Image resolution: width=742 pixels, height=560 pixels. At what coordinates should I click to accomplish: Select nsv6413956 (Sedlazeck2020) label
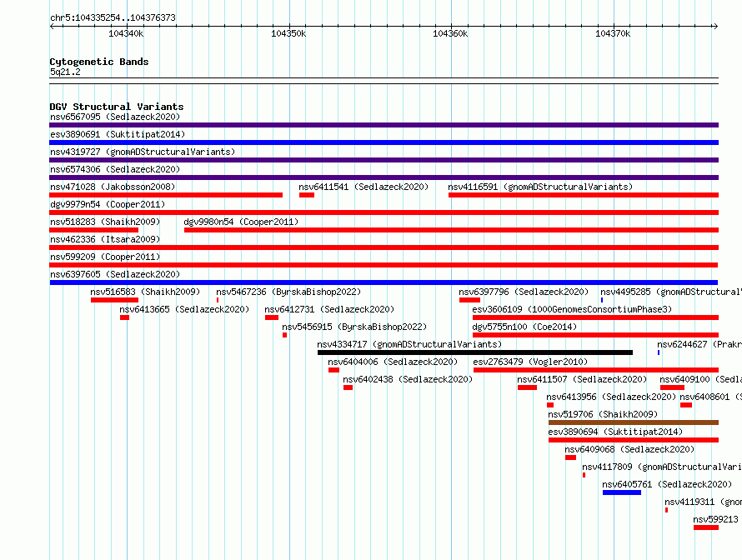tap(611, 397)
